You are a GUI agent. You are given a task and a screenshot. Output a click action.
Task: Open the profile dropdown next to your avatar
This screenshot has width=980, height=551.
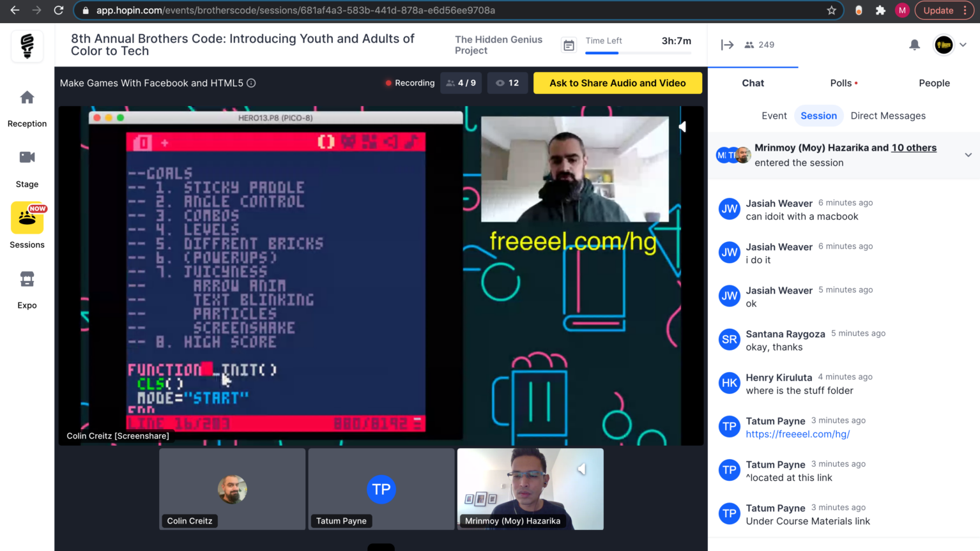[x=962, y=45]
